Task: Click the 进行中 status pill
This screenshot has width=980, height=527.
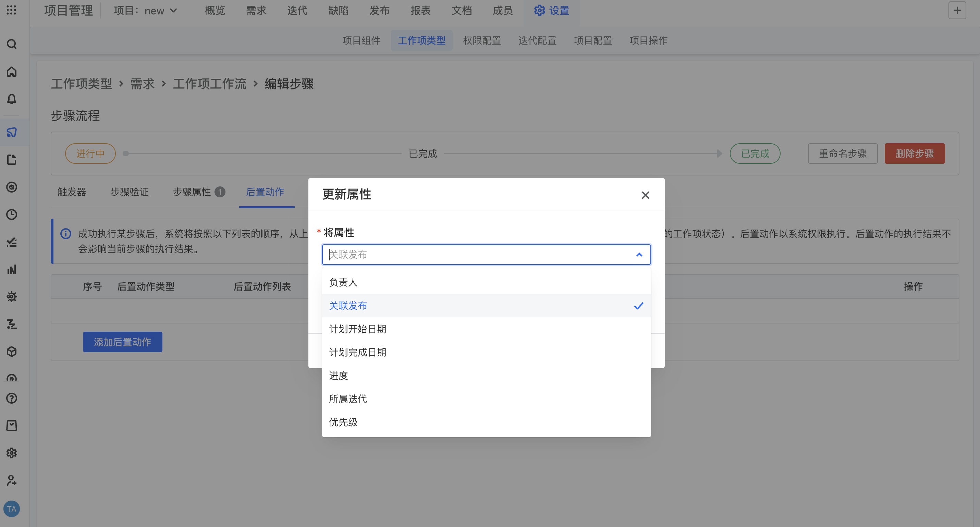Action: coord(90,154)
